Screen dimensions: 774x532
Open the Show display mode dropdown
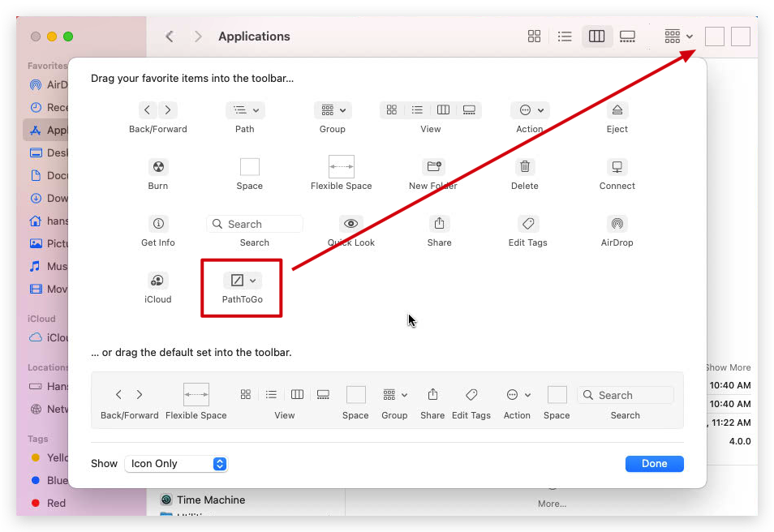coord(176,463)
